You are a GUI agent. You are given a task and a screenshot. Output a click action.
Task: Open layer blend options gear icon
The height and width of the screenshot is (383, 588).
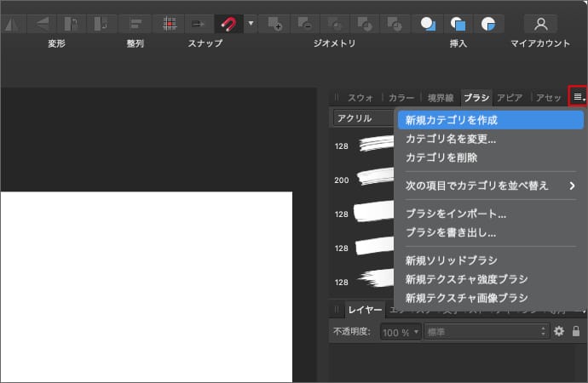click(559, 331)
